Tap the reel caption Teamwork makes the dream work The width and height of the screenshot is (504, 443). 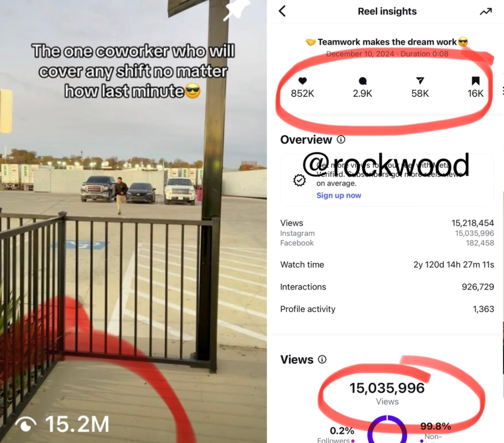[387, 42]
